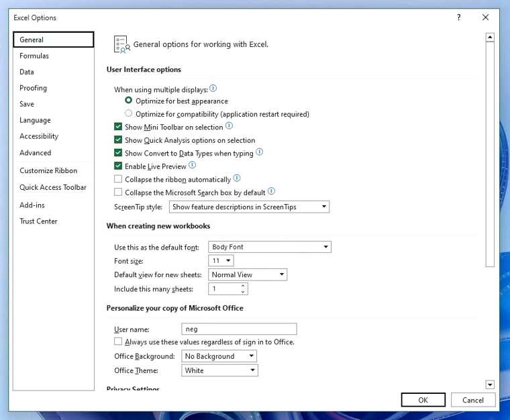Close the Excel Options dialog
510x420 pixels.
coord(485,17)
